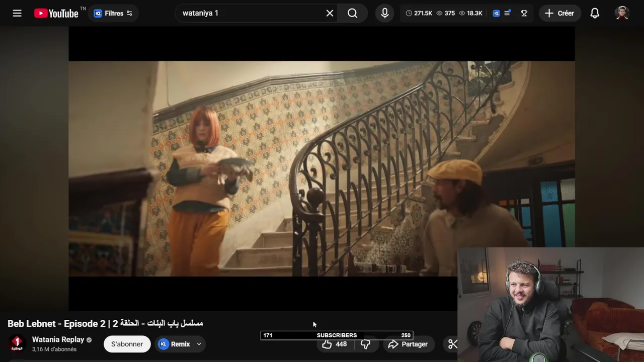The width and height of the screenshot is (644, 362).
Task: Expand the Remix dropdown chevron
Action: point(199,344)
